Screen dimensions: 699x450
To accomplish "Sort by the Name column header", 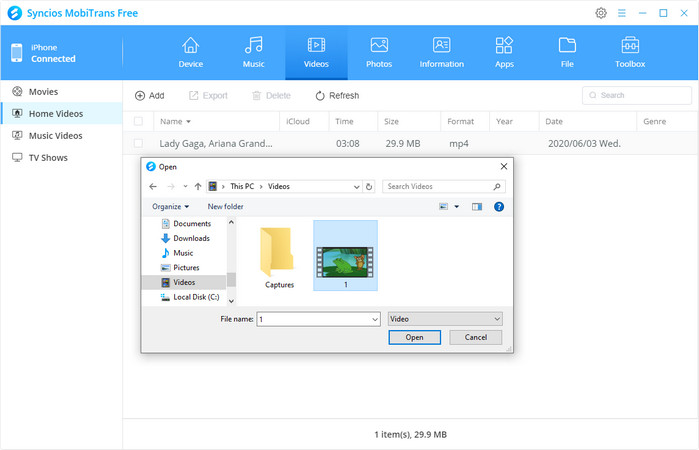I will (x=217, y=121).
